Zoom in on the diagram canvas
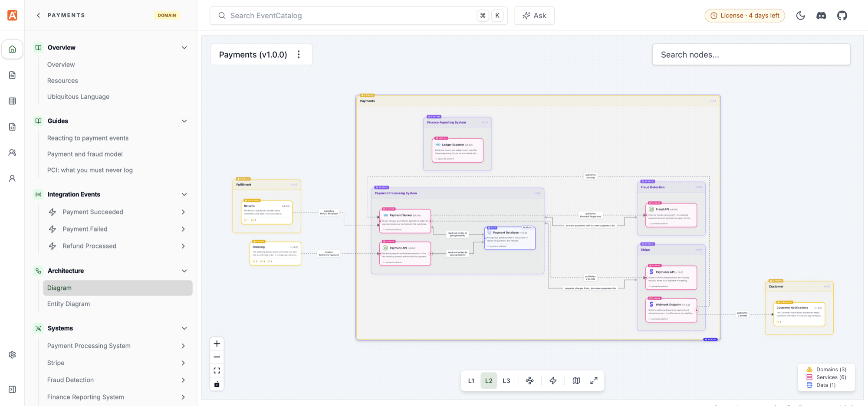Image resolution: width=868 pixels, height=406 pixels. [x=217, y=344]
